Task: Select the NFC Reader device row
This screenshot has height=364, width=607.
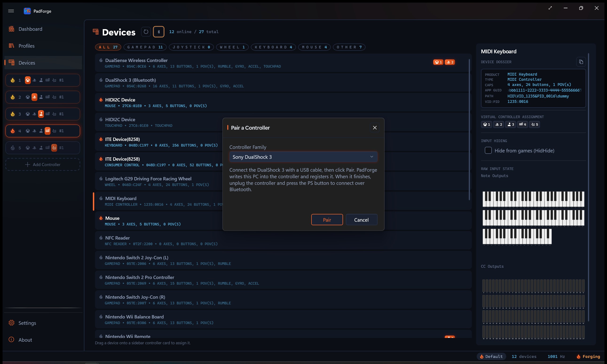Action: pyautogui.click(x=283, y=241)
